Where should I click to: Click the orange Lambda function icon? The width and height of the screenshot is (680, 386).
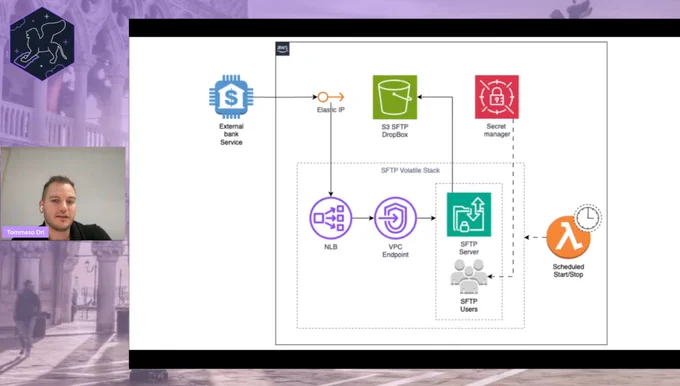pos(568,237)
